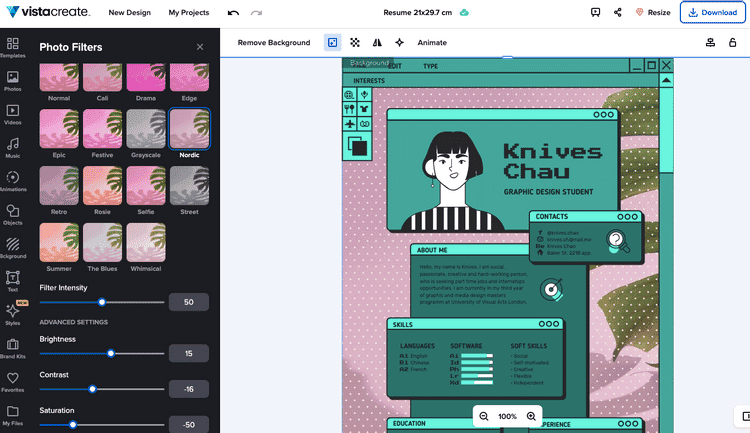Click the share icon in header

[x=618, y=13]
